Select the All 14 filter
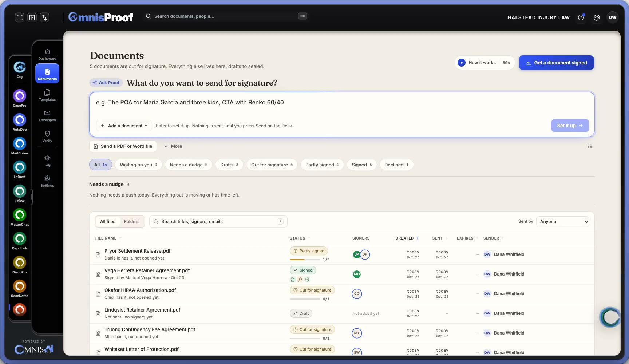Viewport: 629px width, 364px height. point(101,165)
